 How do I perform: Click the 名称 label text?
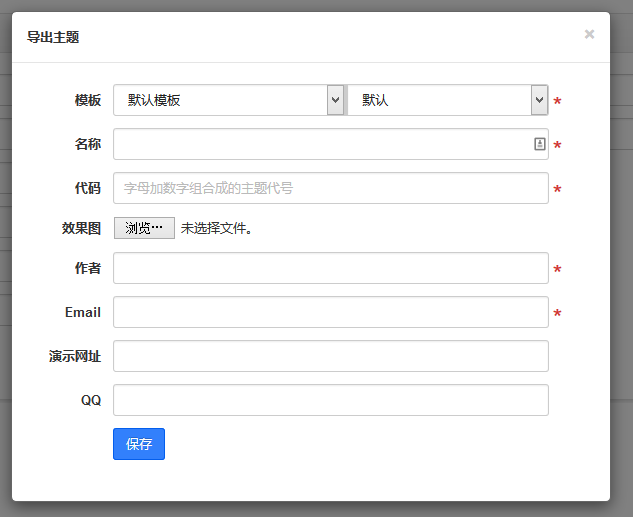pyautogui.click(x=88, y=144)
